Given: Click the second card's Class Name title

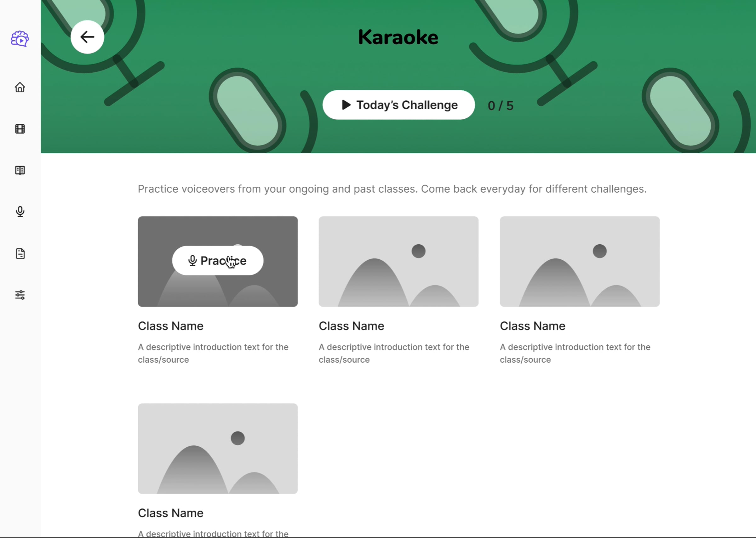Looking at the screenshot, I should click(351, 326).
